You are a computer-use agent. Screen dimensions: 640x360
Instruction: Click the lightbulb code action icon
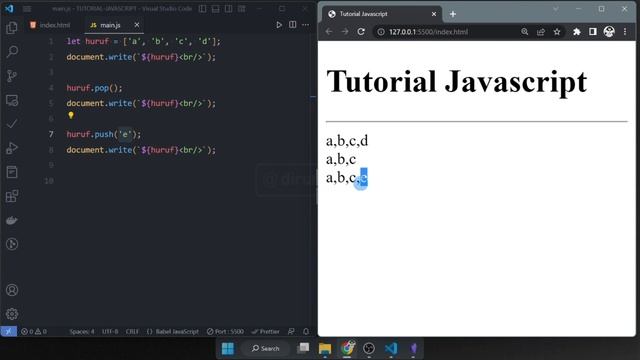[x=71, y=116]
